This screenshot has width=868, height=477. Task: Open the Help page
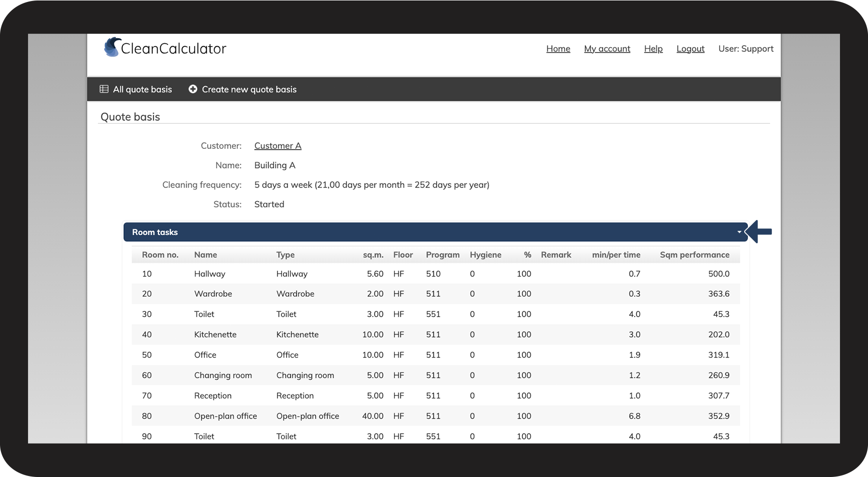653,49
